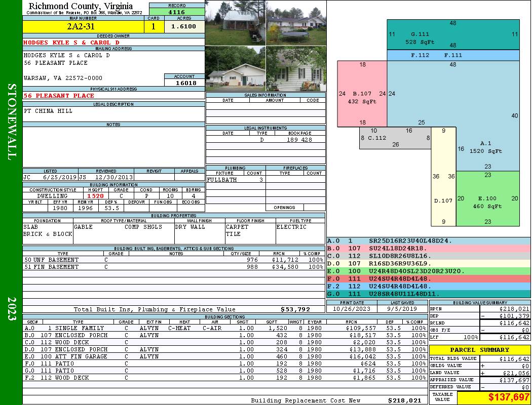Select the gray C.112 deck section

click(395, 138)
